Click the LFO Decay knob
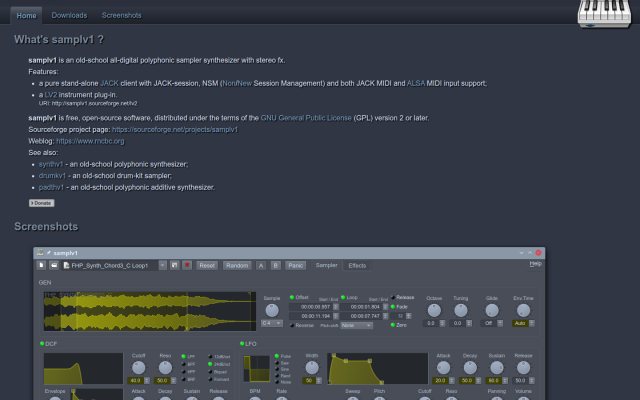 pyautogui.click(x=470, y=368)
